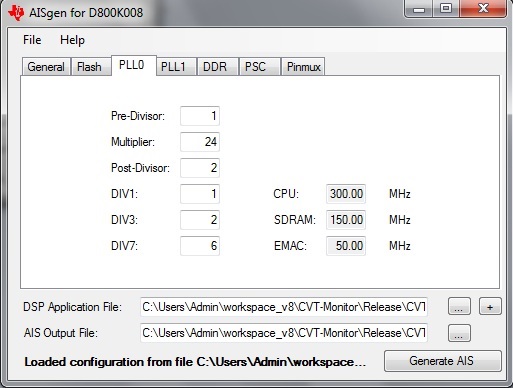Click the AIS Output File label
Screen dimensions: 513x388
[61, 333]
